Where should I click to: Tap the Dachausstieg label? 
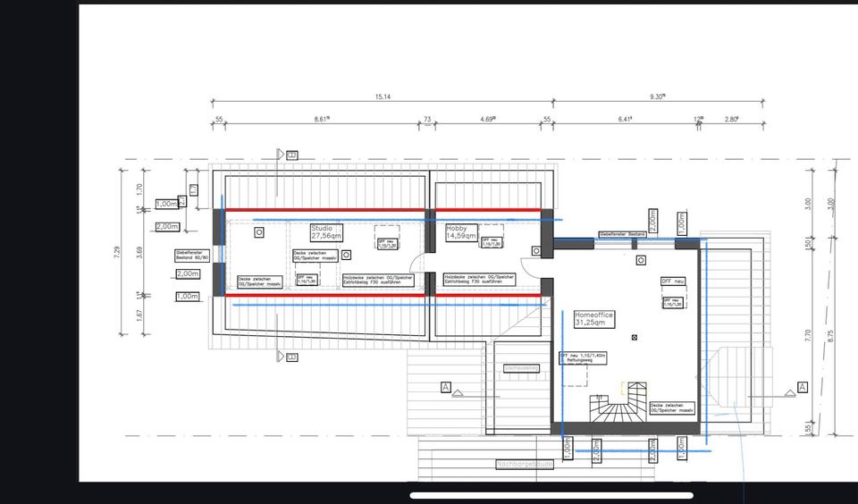click(x=521, y=367)
